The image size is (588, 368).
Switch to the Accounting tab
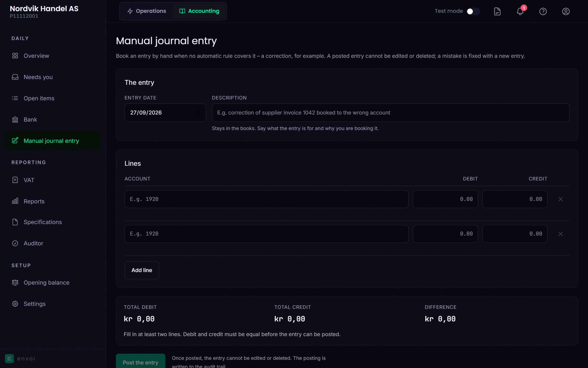pyautogui.click(x=199, y=11)
